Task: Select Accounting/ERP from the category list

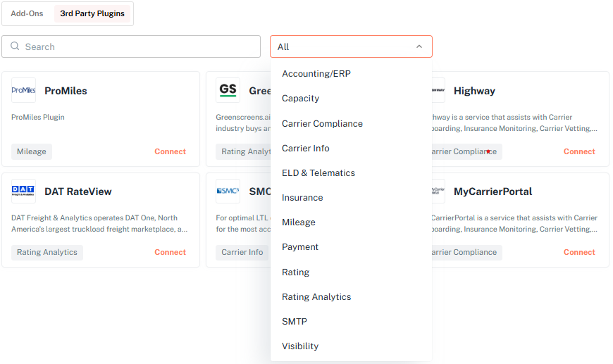Action: click(x=316, y=74)
